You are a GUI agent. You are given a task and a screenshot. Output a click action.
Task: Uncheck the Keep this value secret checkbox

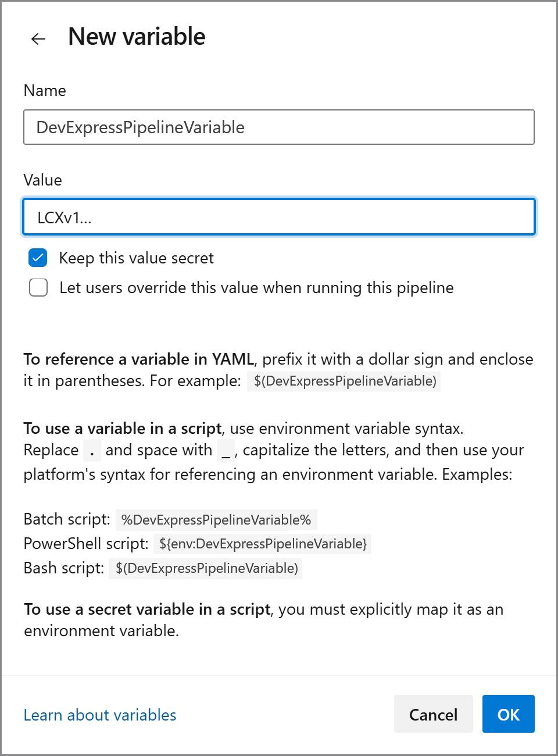pyautogui.click(x=38, y=258)
